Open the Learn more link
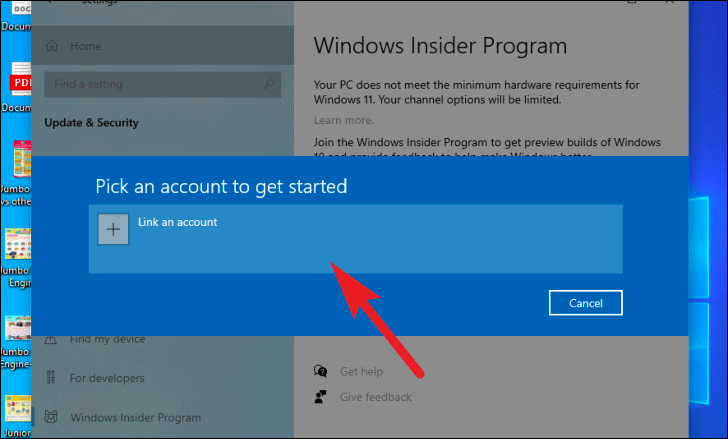Image resolution: width=728 pixels, height=439 pixels. [344, 120]
